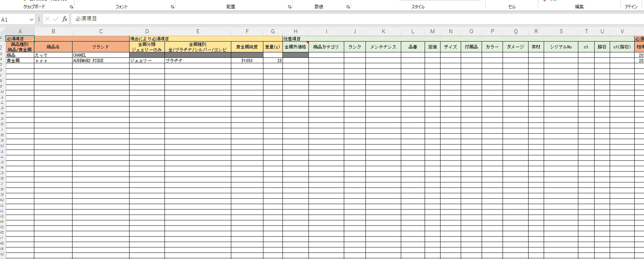Select the シリアルNo header cell

pyautogui.click(x=561, y=47)
